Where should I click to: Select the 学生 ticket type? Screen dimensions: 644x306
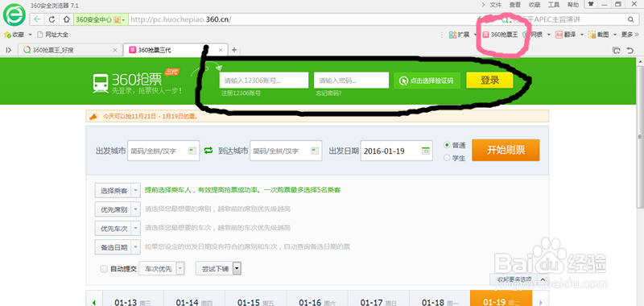click(x=447, y=158)
